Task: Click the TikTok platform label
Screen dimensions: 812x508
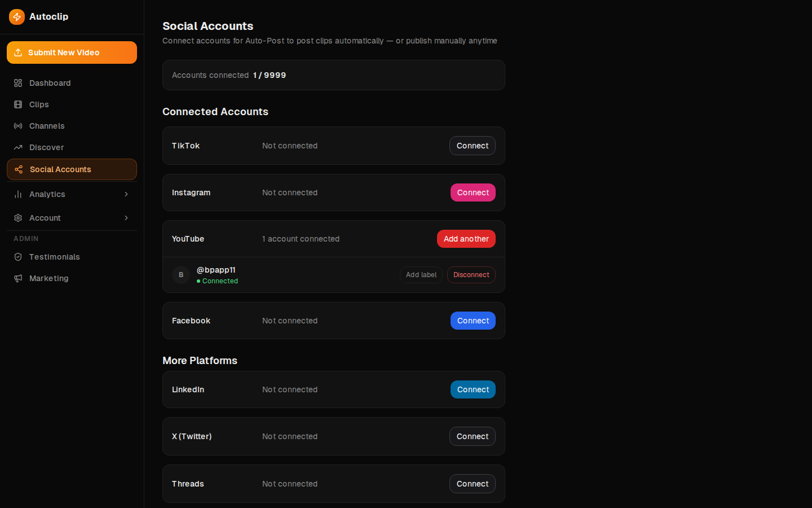Action: coord(186,146)
